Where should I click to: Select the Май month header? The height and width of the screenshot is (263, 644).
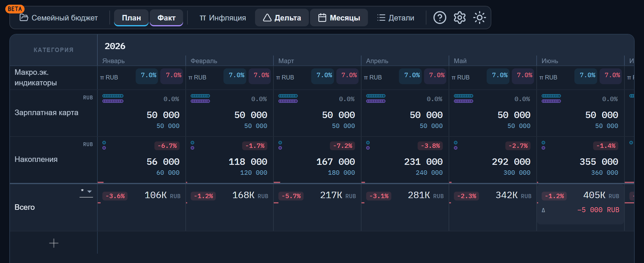[460, 61]
